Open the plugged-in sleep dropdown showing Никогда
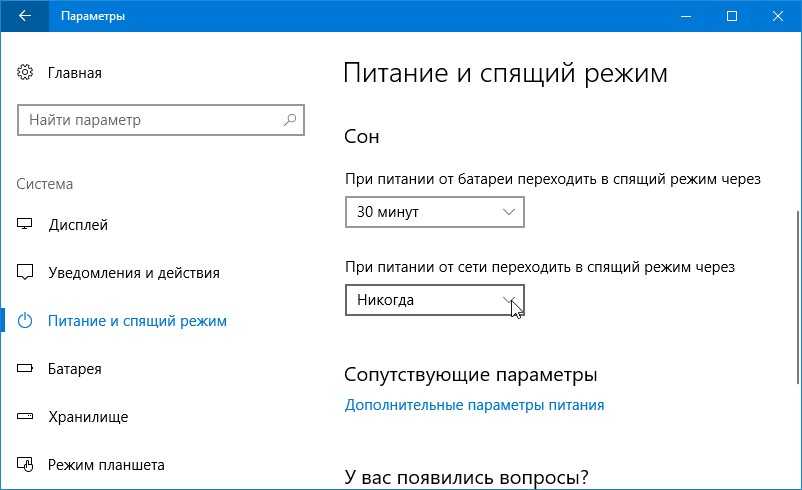Viewport: 802px width, 490px height. tap(435, 300)
